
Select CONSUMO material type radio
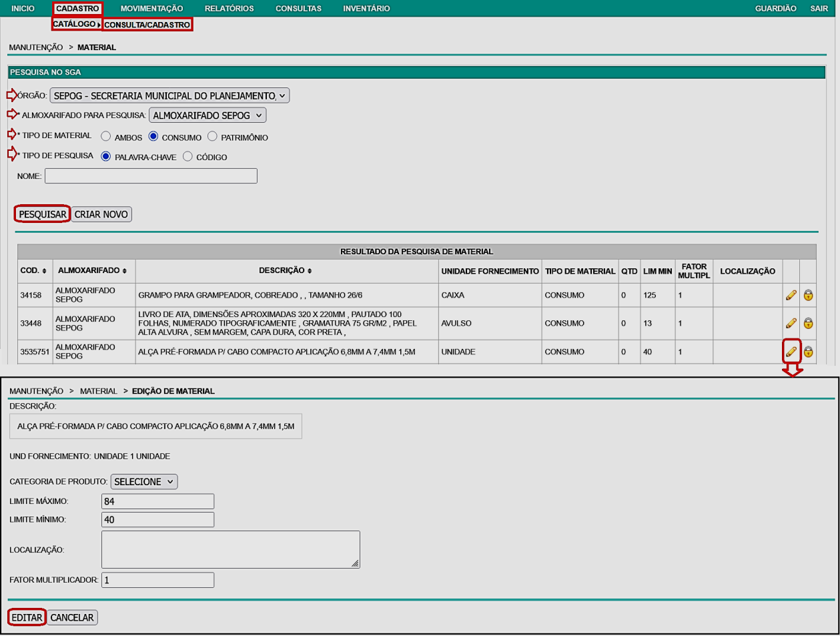coord(153,136)
